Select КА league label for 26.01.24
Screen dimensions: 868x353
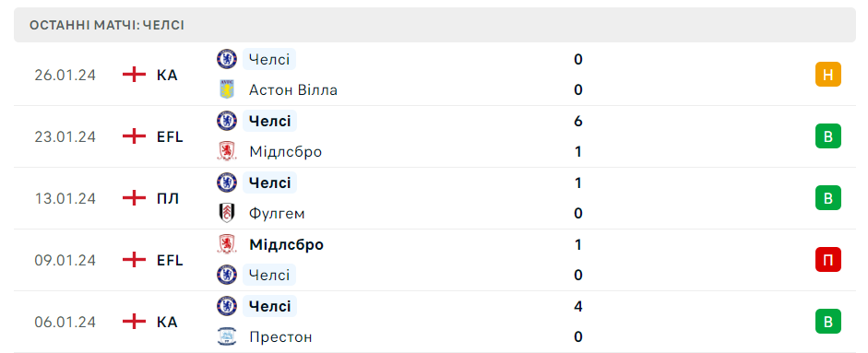pyautogui.click(x=167, y=75)
